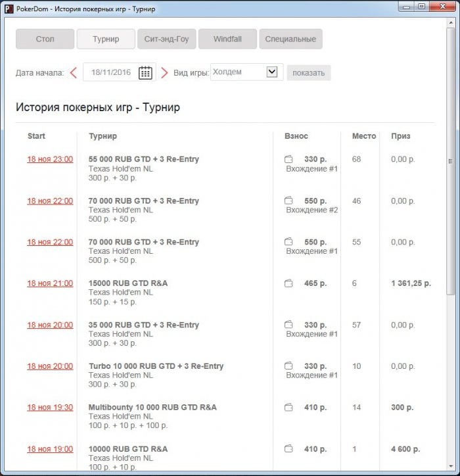Open 18 ноя 20:00 link for Turbo 10 000
This screenshot has width=460, height=476.
pyautogui.click(x=50, y=366)
